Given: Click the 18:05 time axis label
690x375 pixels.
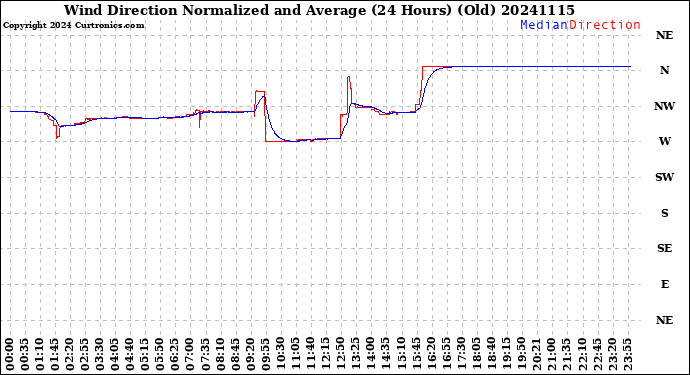Looking at the screenshot, I should pyautogui.click(x=476, y=355).
